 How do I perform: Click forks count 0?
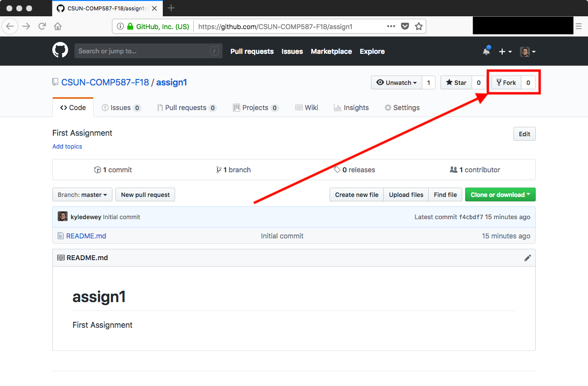(528, 82)
